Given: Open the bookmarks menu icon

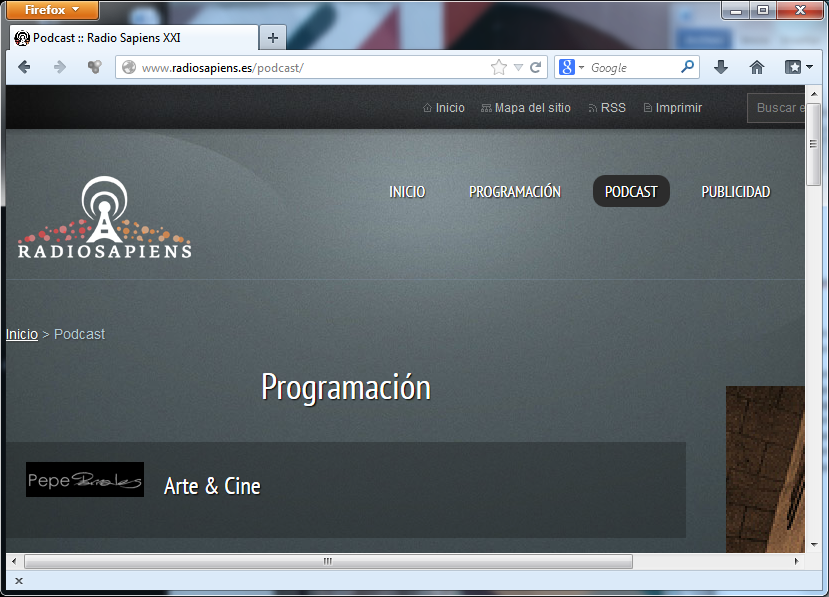Looking at the screenshot, I should 798,67.
